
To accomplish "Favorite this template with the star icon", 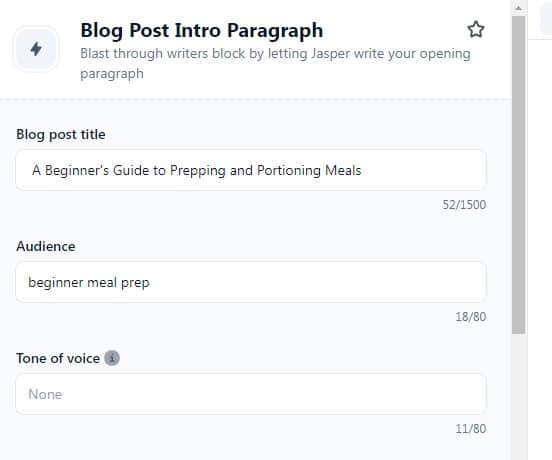I will click(476, 30).
